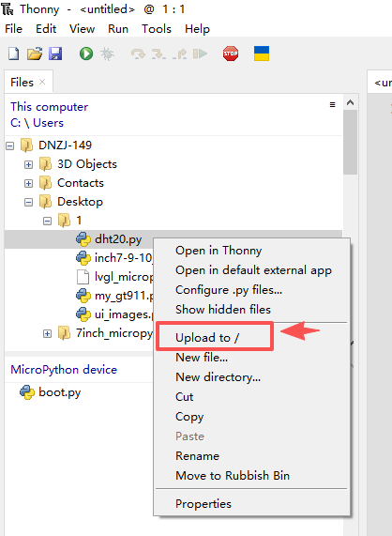The image size is (392, 536).
Task: Click the folder icon named 1
Action: pos(64,221)
